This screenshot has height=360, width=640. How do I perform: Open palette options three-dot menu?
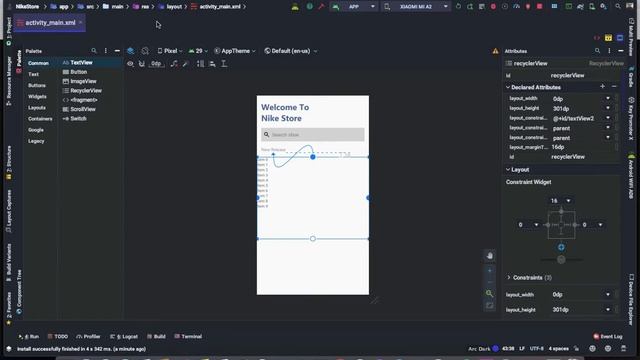point(106,51)
